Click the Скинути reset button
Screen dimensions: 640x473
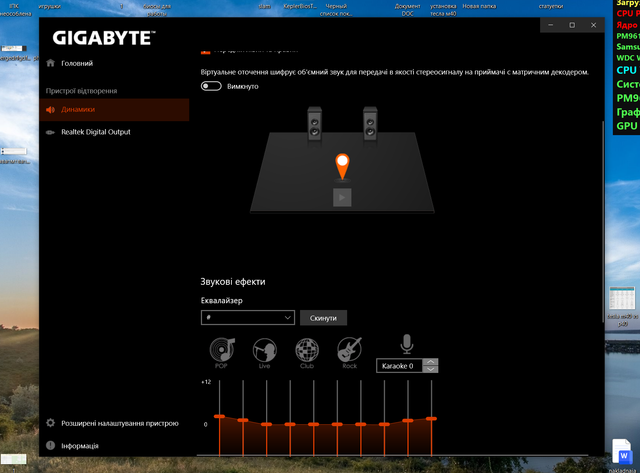(323, 318)
